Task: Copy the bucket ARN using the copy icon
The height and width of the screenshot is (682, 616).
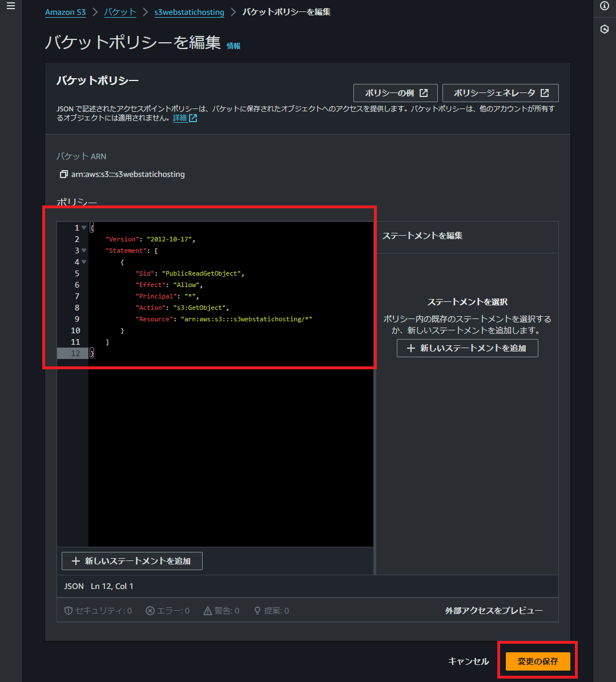Action: [63, 174]
